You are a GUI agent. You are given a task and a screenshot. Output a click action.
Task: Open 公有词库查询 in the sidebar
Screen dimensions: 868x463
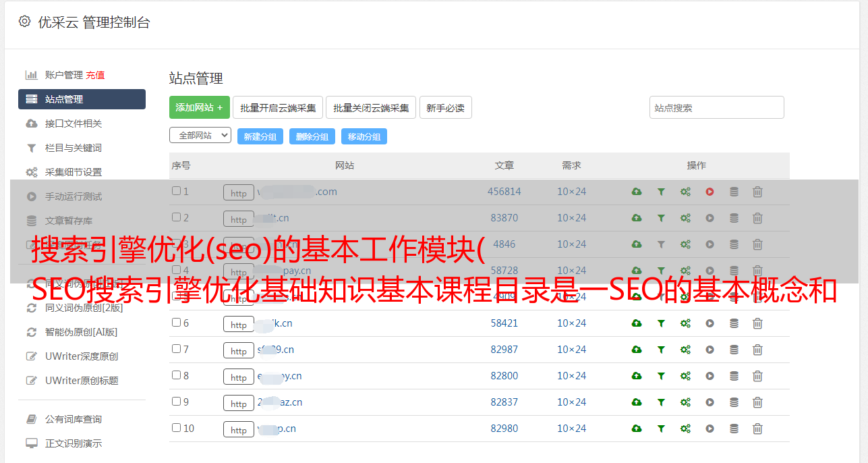click(74, 419)
